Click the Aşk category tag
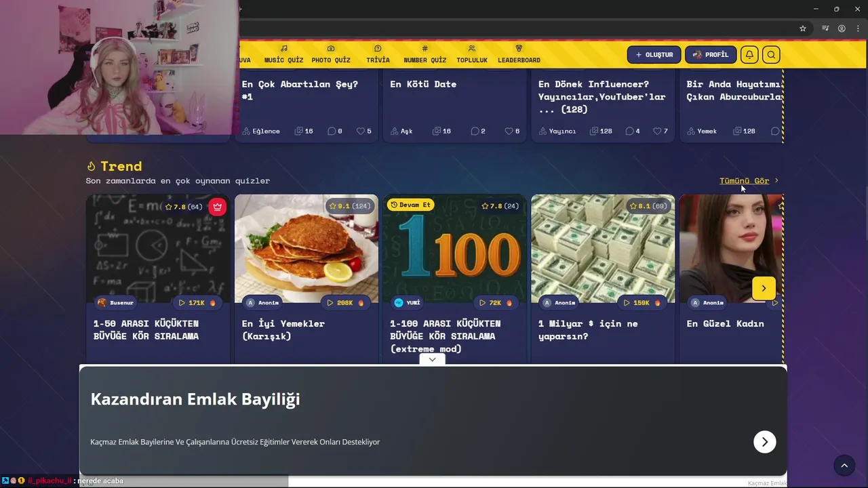Viewport: 868px width, 488px height. (401, 131)
